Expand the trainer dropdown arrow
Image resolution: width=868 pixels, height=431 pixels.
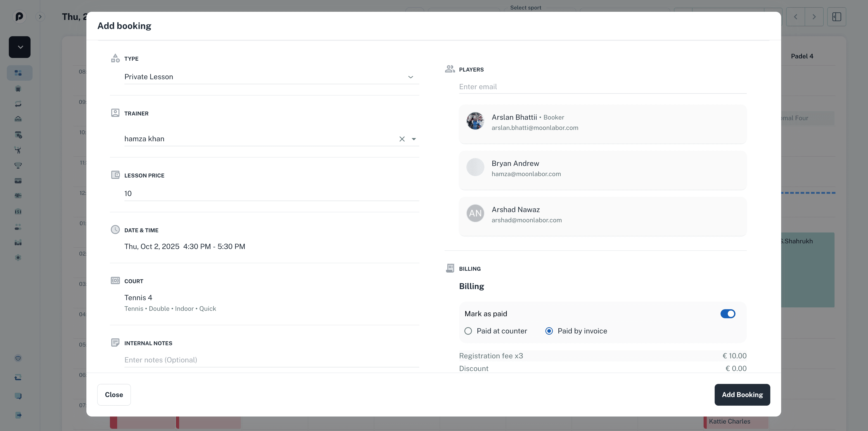pos(414,139)
